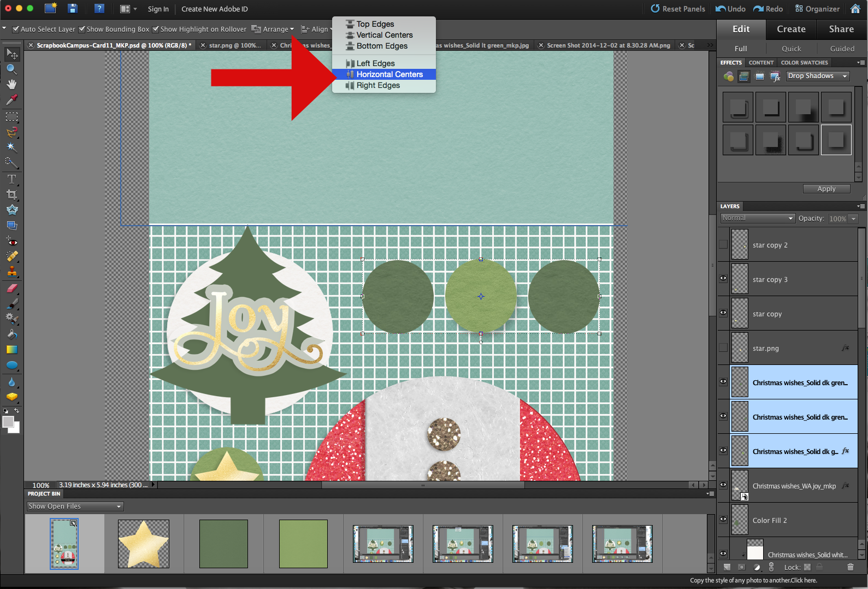Select the Eyedropper tool
The width and height of the screenshot is (868, 589).
point(11,99)
